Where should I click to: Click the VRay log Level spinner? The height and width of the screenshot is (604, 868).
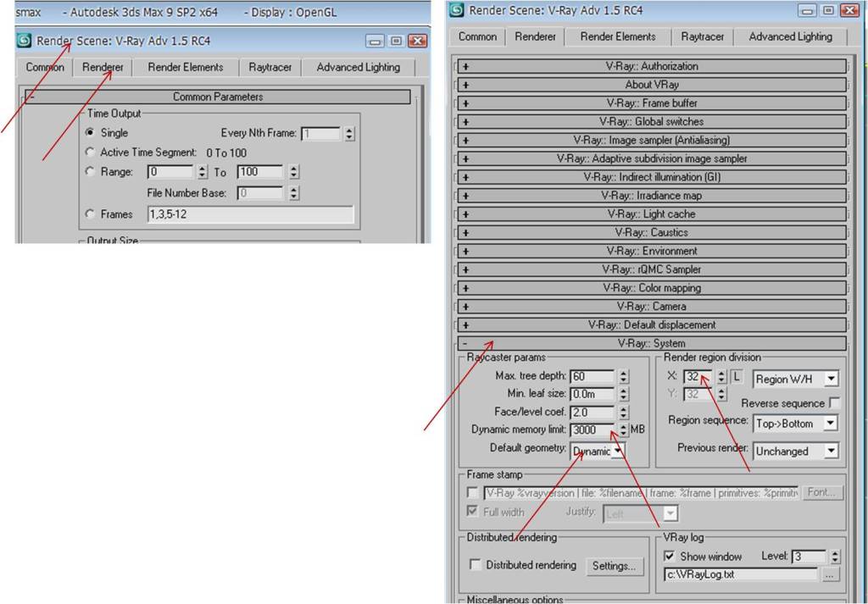point(835,557)
